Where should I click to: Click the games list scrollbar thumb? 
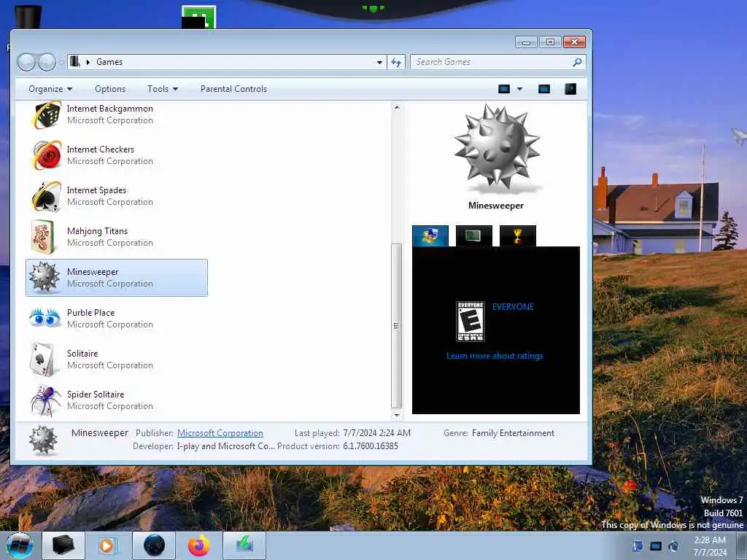pyautogui.click(x=396, y=326)
